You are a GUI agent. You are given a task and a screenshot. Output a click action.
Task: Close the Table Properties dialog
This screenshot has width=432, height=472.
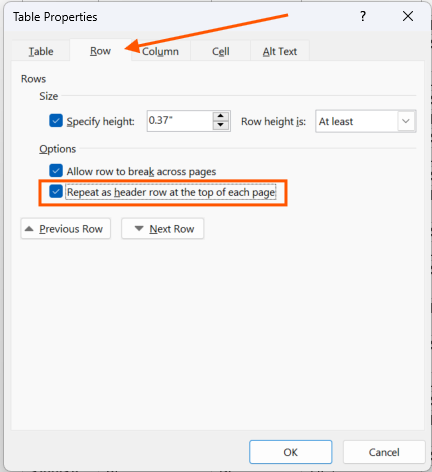click(408, 16)
